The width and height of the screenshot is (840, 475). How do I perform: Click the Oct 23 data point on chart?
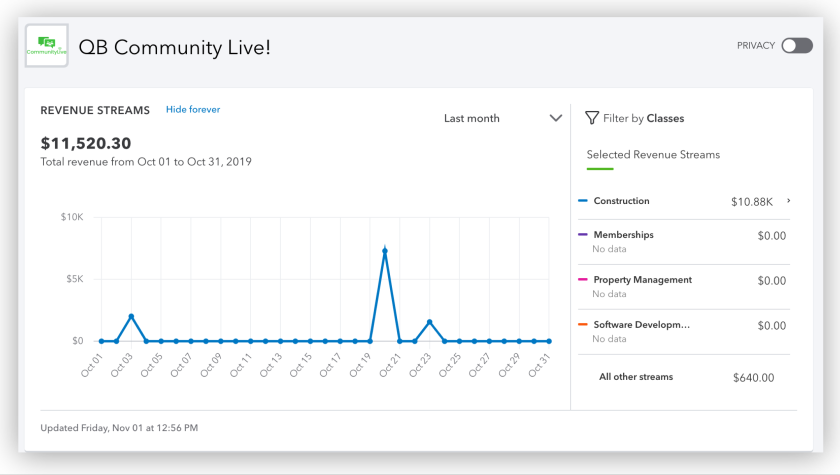point(430,322)
